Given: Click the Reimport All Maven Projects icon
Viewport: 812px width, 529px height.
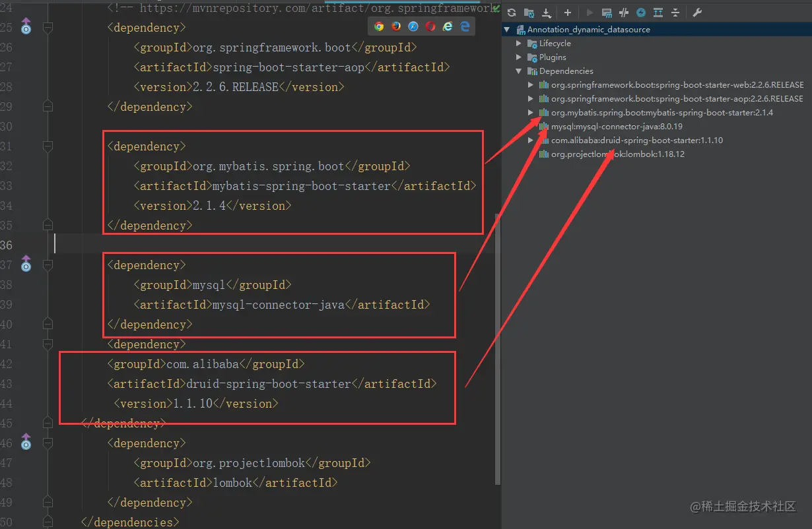Looking at the screenshot, I should (512, 13).
